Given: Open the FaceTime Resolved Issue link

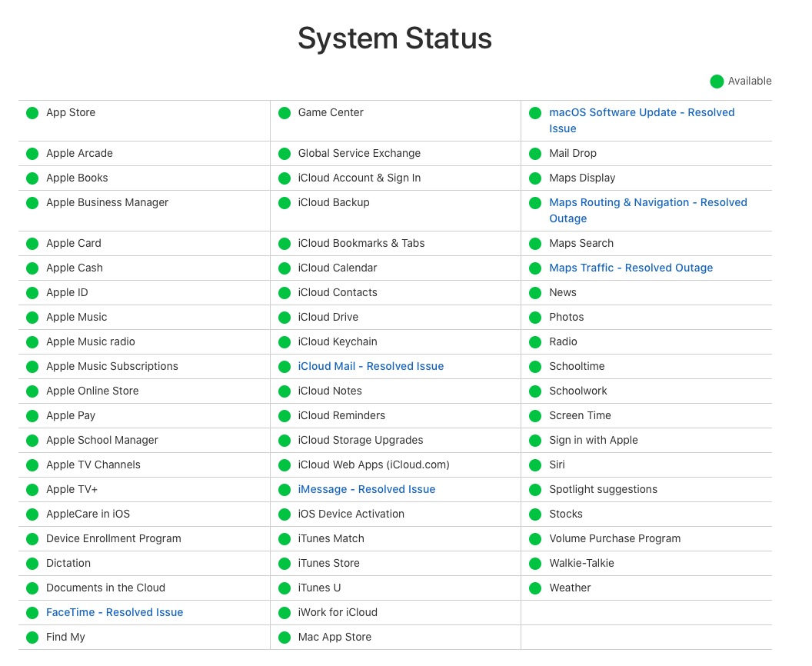Looking at the screenshot, I should [115, 613].
